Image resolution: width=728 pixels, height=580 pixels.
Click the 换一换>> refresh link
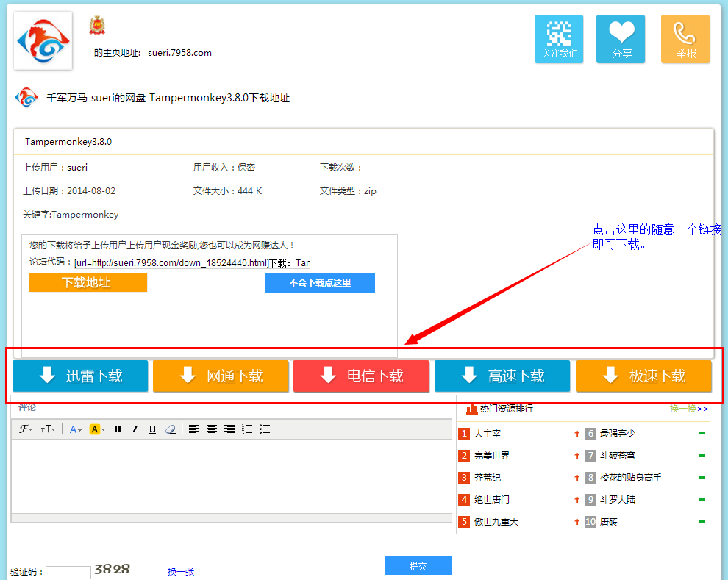[689, 409]
